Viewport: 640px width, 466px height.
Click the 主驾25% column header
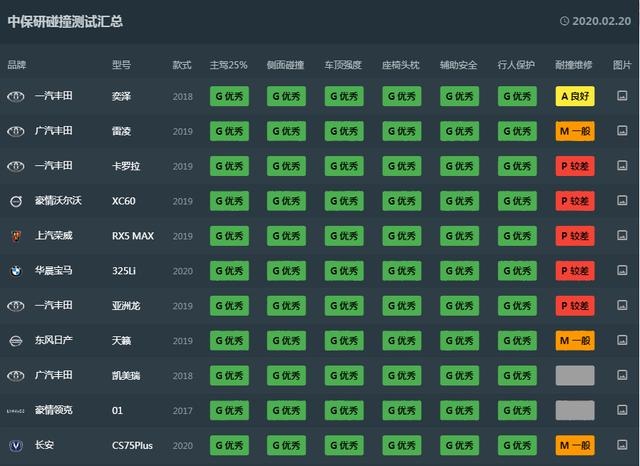(x=228, y=65)
